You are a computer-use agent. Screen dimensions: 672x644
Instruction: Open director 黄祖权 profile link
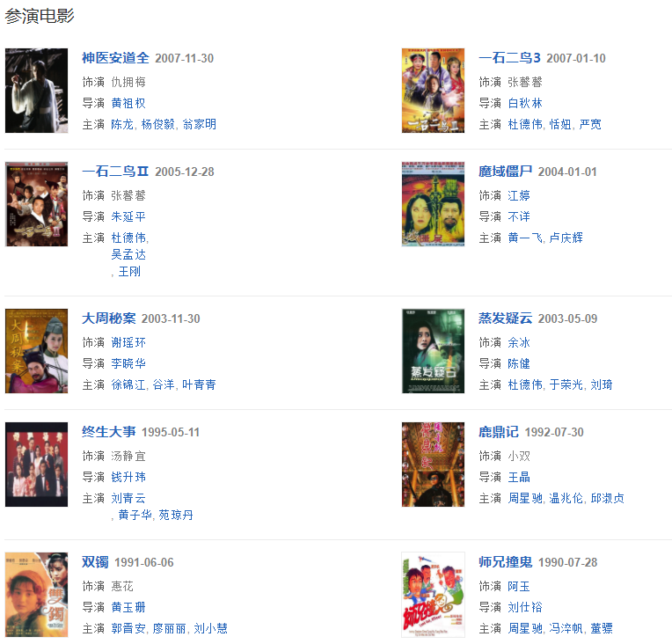tap(128, 103)
